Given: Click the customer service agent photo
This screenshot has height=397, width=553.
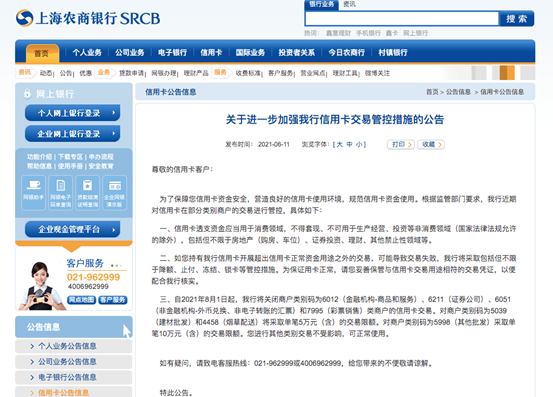Looking at the screenshot, I should coord(41,286).
